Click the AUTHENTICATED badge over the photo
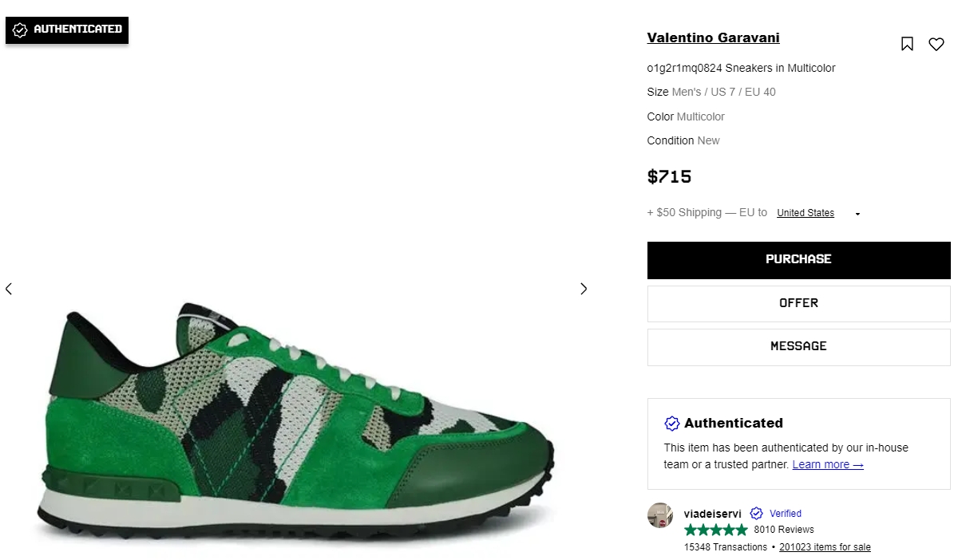The image size is (958, 560). (x=67, y=30)
